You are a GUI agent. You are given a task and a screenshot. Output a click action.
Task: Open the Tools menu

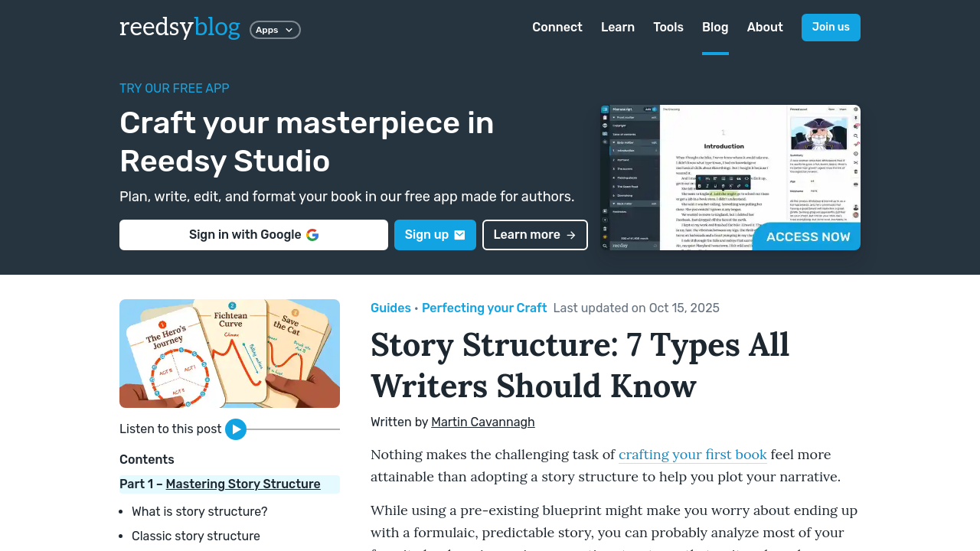coord(668,28)
